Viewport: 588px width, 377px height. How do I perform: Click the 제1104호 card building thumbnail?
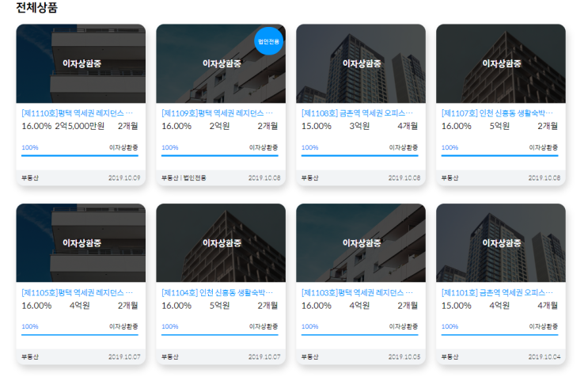[221, 243]
